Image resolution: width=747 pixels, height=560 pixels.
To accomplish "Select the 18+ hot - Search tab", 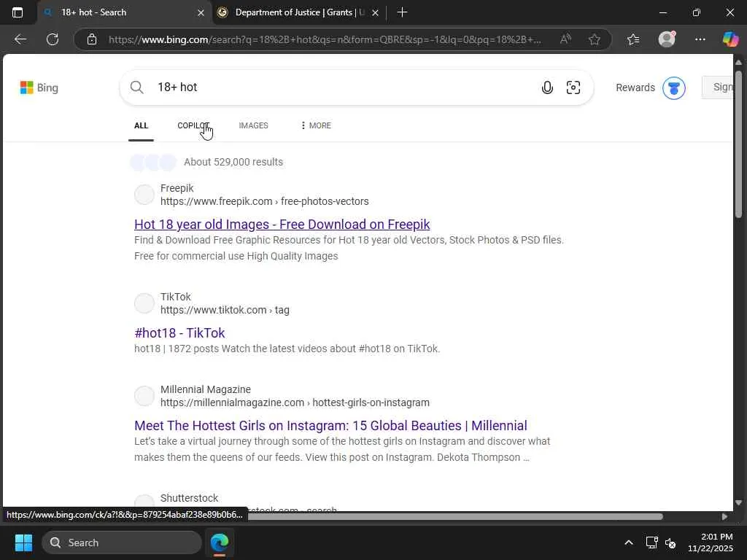I will [x=124, y=12].
